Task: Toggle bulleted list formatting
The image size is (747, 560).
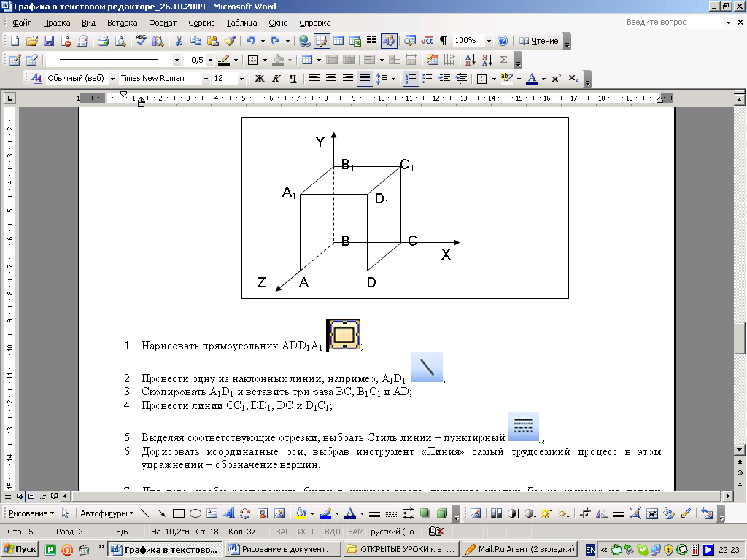Action: [x=427, y=79]
